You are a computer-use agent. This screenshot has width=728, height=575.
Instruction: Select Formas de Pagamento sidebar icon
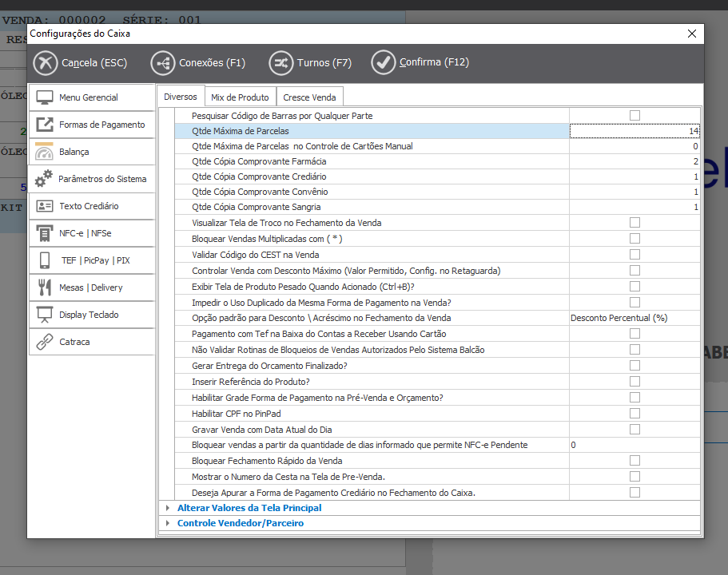(45, 125)
